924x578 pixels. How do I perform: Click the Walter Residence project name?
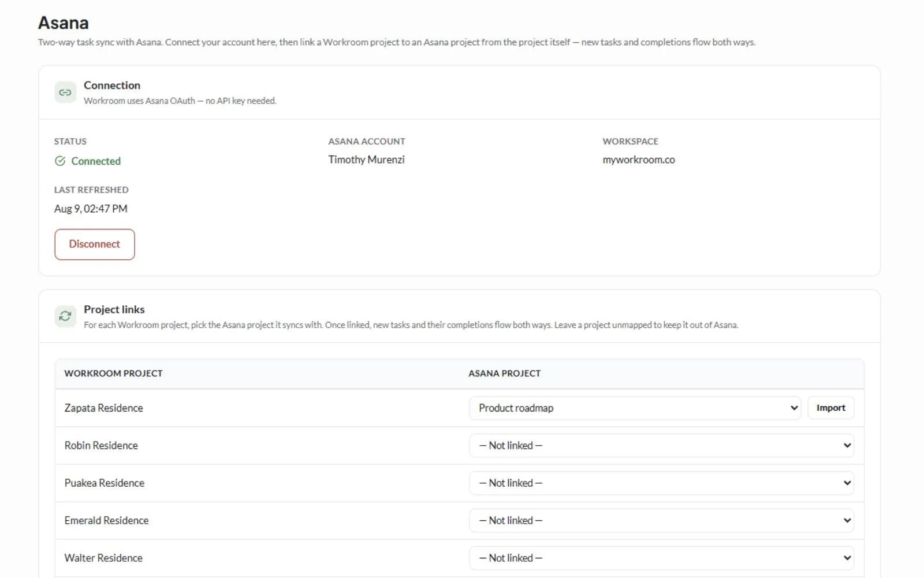[103, 558]
